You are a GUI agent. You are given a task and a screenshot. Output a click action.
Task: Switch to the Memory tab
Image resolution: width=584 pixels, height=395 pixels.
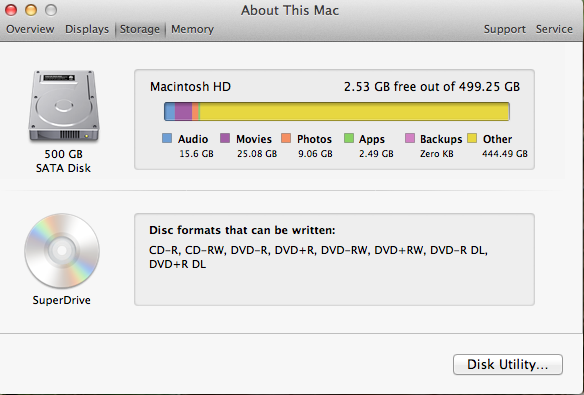193,29
